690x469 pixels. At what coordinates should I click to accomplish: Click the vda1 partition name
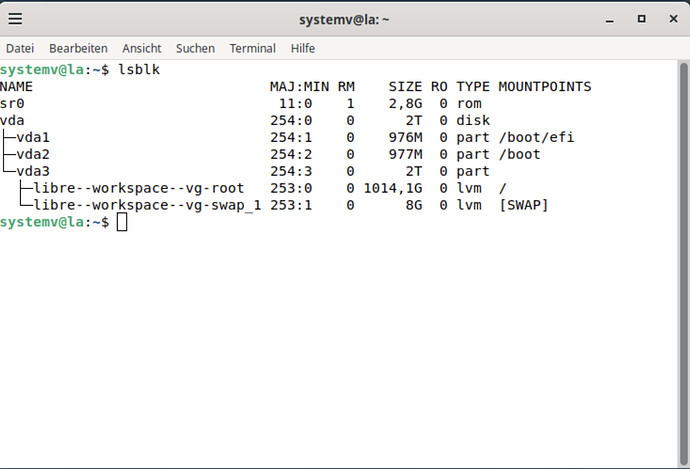click(x=33, y=137)
